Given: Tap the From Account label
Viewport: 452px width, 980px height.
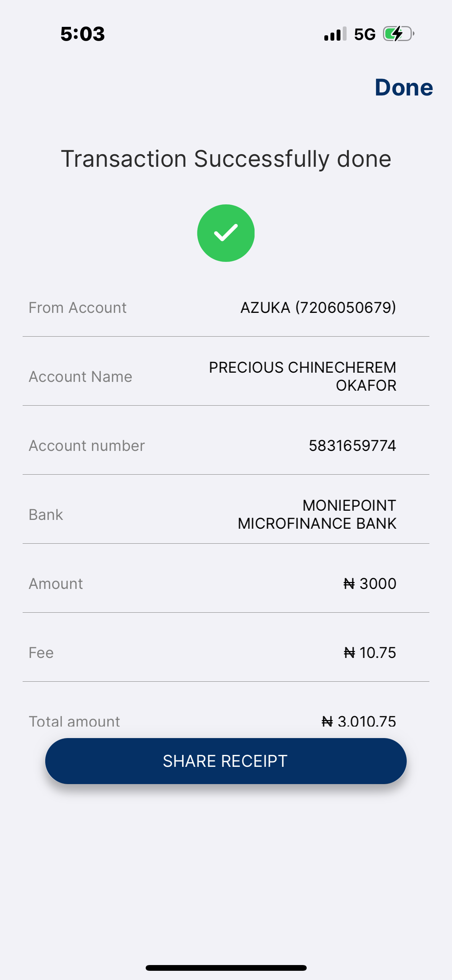Looking at the screenshot, I should (77, 307).
